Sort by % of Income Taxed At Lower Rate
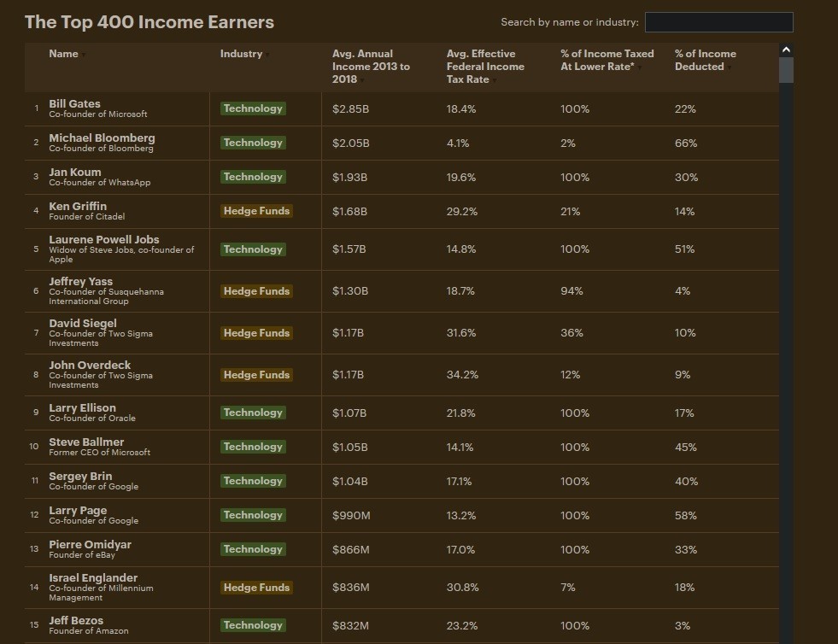The width and height of the screenshot is (838, 644). (x=607, y=60)
